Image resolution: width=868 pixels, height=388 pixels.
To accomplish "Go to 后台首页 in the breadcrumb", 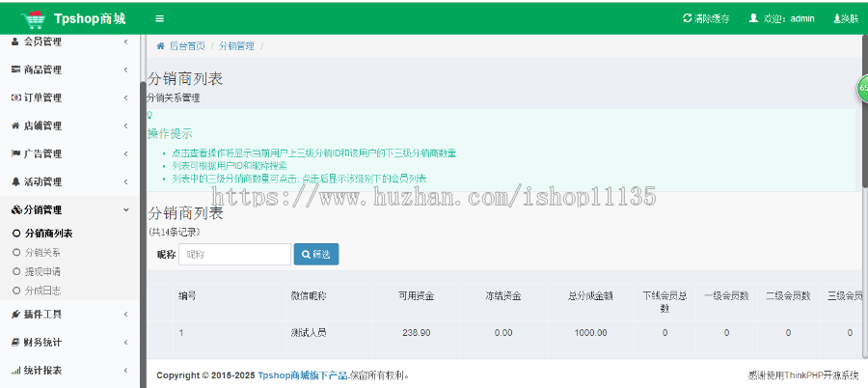I will coord(187,46).
